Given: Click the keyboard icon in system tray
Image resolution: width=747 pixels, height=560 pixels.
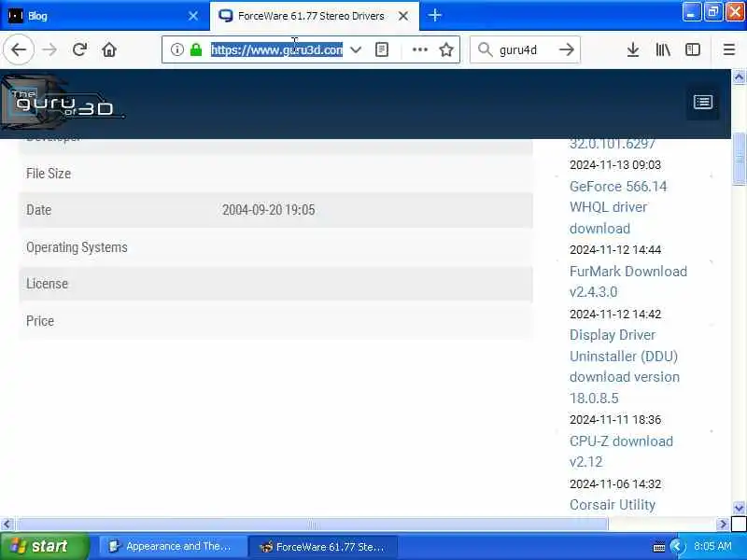Looking at the screenshot, I should (x=659, y=547).
